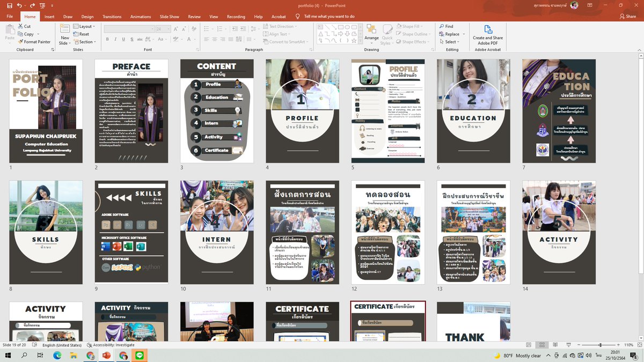Select slide 14 ACTIVITY thumbnail

[559, 232]
